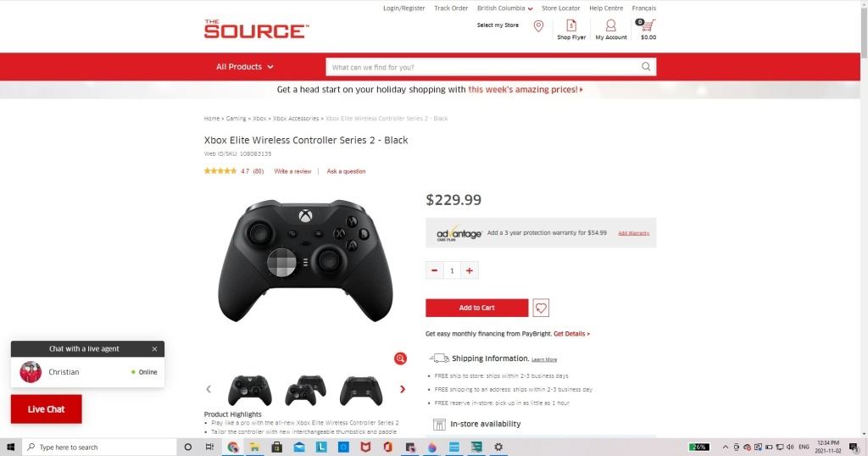Screen dimensions: 868x456
Task: Increase quantity with plus button
Action: coord(470,270)
